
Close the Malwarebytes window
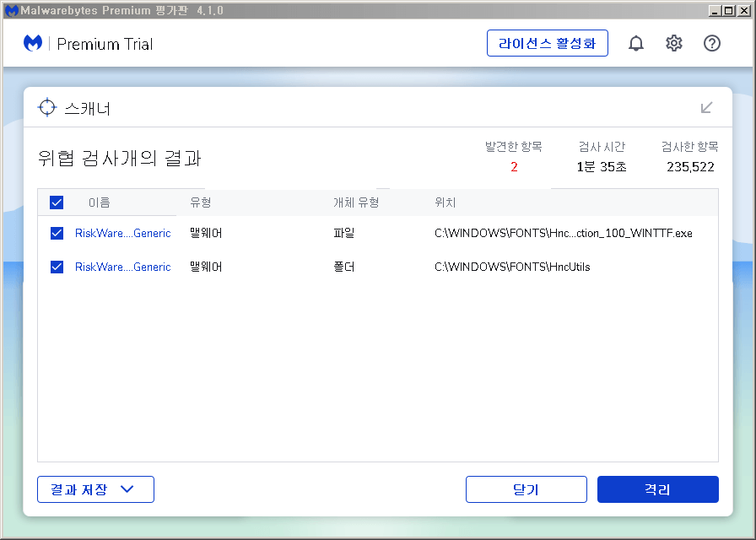coord(744,10)
